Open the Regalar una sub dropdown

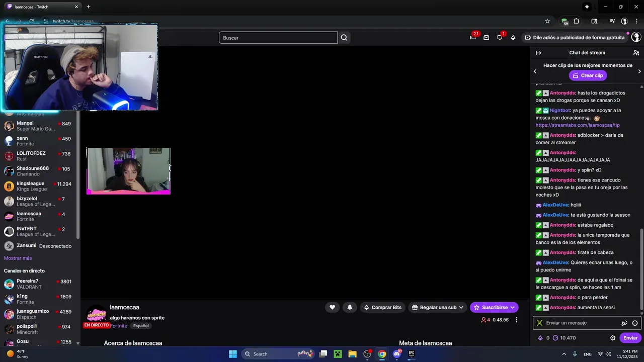click(x=437, y=307)
